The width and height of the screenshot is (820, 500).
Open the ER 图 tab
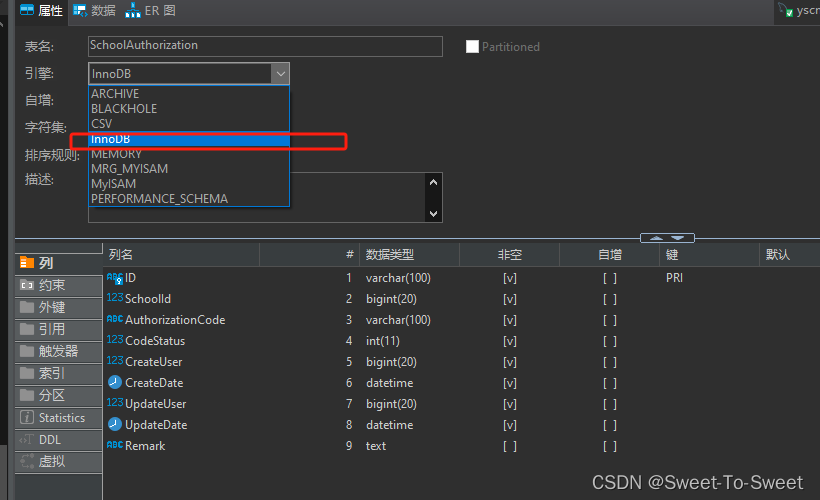click(151, 10)
